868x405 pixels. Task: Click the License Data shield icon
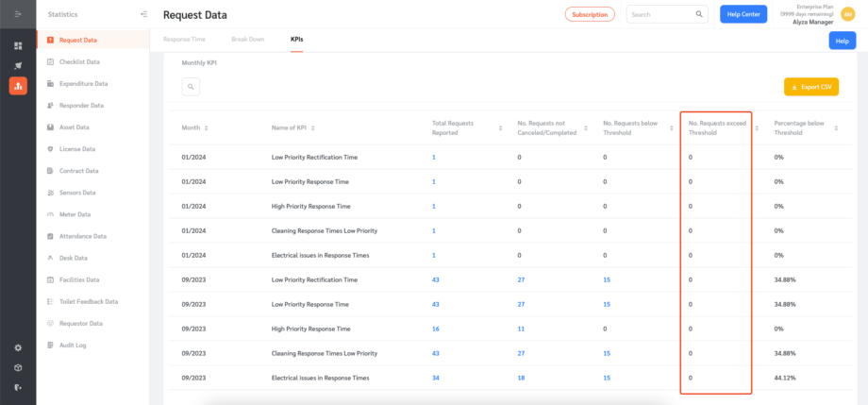click(x=50, y=149)
